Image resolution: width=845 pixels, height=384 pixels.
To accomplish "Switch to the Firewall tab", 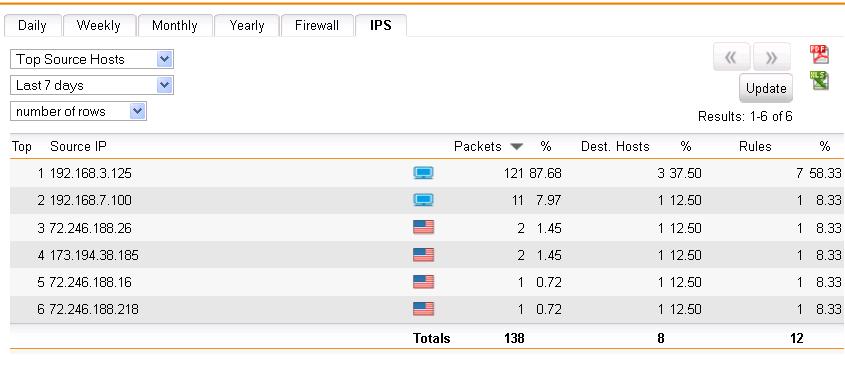I will 317,25.
